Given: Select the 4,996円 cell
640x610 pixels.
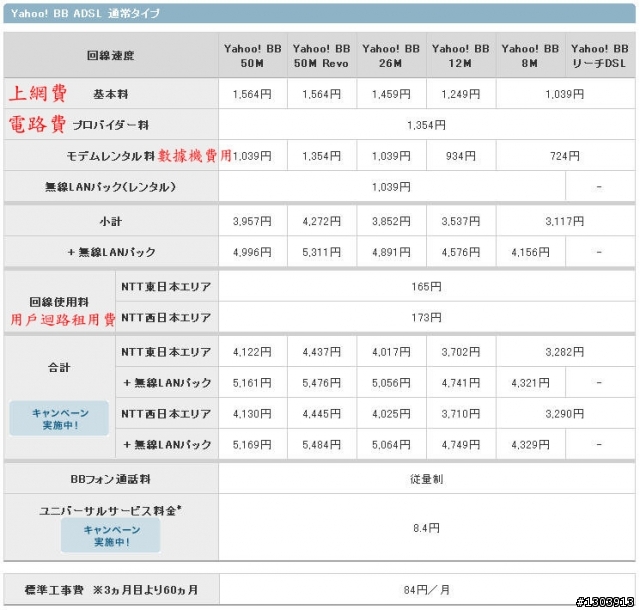Looking at the screenshot, I should [253, 252].
